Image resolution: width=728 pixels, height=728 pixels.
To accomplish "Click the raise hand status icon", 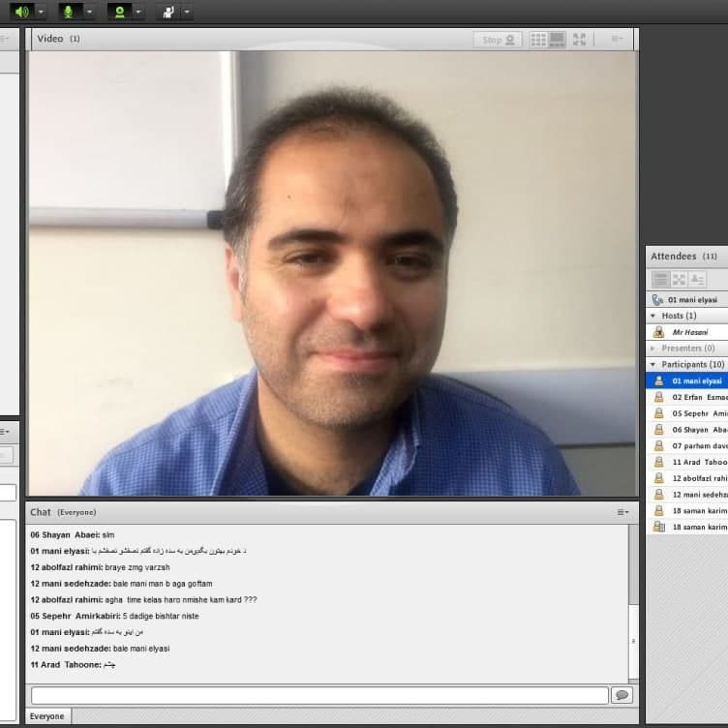I will 167,12.
